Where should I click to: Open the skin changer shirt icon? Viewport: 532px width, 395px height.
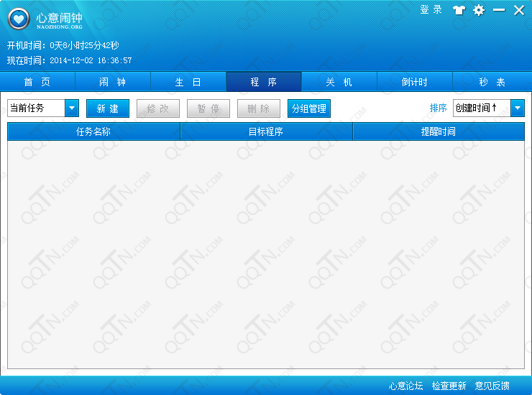click(459, 10)
